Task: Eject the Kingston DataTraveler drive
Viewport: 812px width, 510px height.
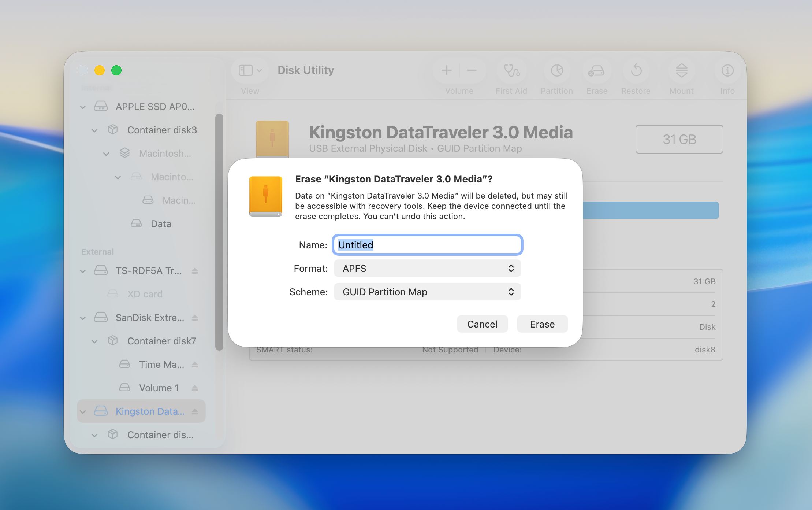Action: pyautogui.click(x=195, y=411)
